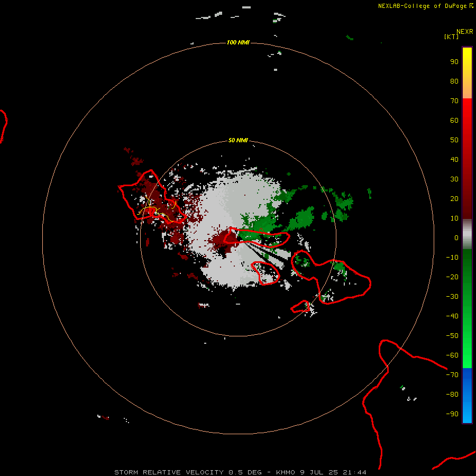Click the -90 value on velocity scale
Viewport: 476px width, 476px height.
click(x=452, y=414)
